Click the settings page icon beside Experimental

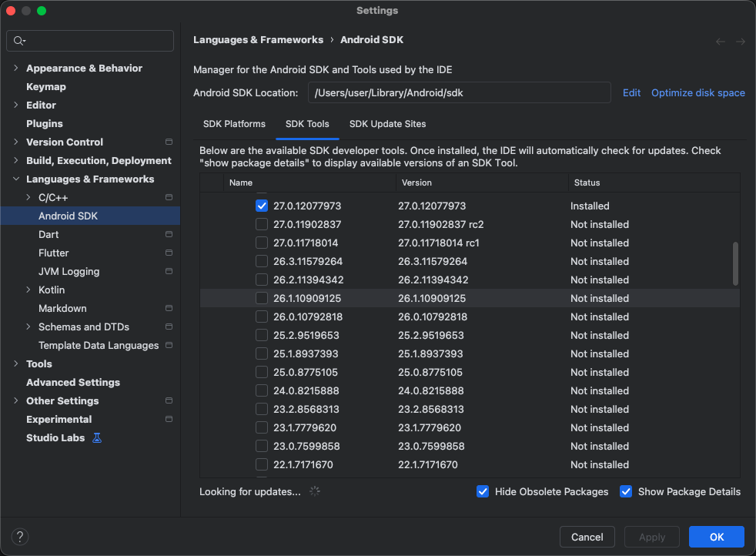click(169, 419)
